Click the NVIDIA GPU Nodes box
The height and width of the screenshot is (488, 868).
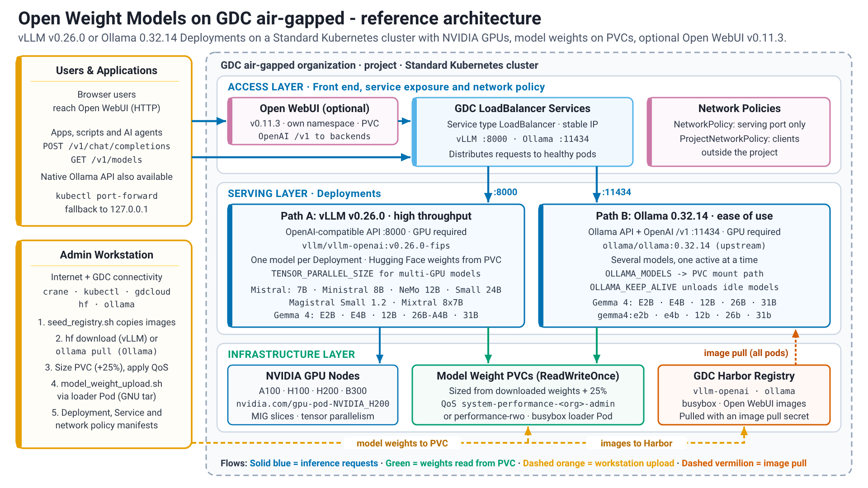[313, 395]
